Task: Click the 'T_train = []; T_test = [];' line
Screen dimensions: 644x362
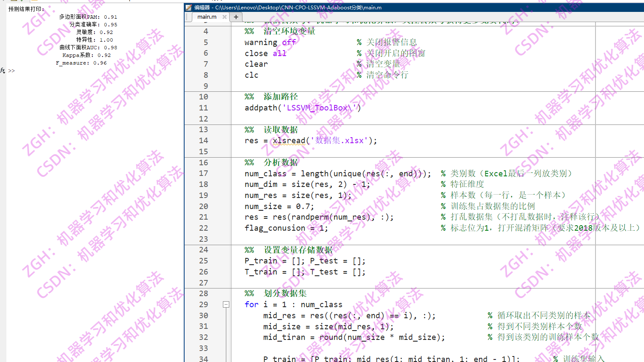Action: (x=305, y=272)
